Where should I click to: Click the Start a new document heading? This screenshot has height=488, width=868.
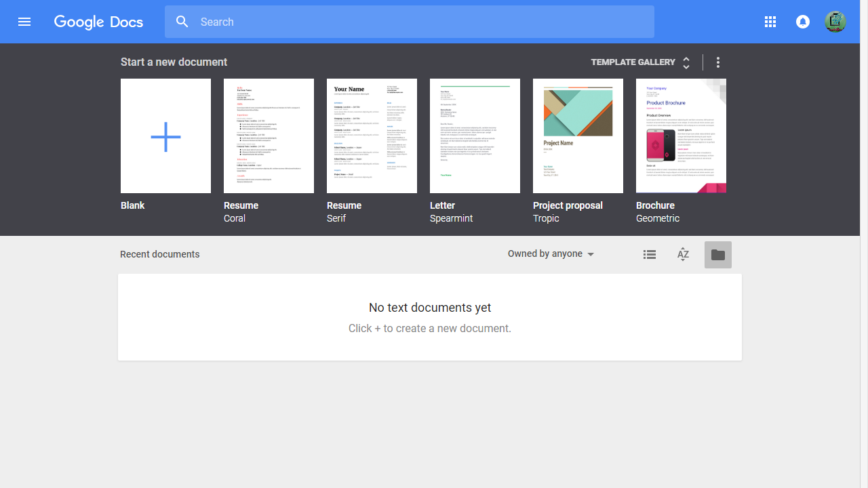point(174,62)
